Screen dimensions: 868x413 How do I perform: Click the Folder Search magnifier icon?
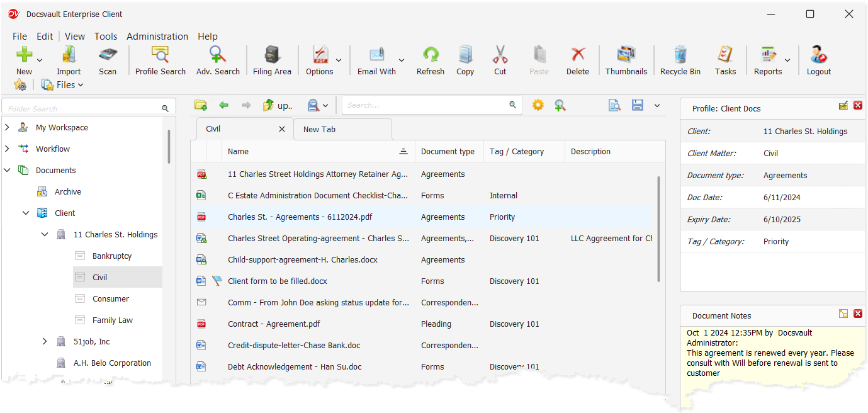pyautogui.click(x=165, y=109)
